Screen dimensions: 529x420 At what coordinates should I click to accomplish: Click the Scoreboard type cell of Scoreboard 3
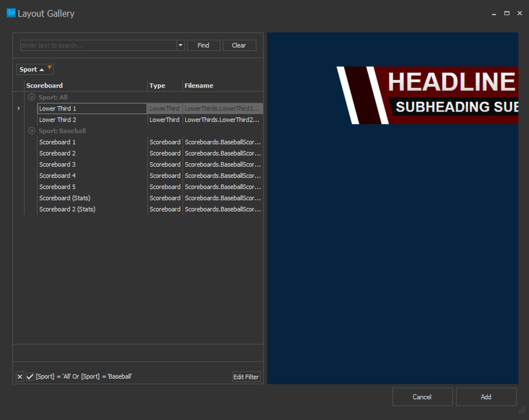165,164
